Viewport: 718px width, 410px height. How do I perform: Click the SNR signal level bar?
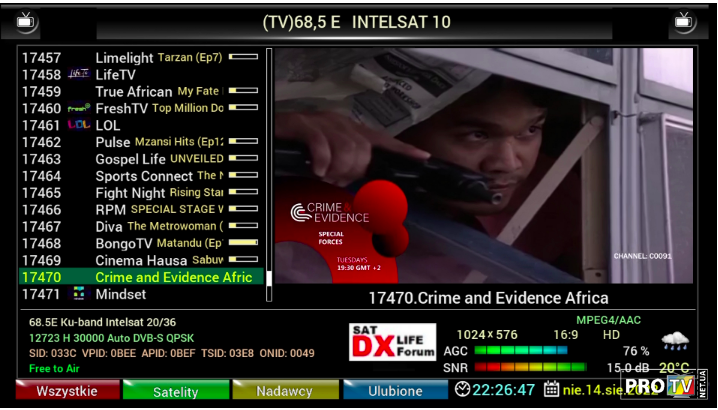point(529,368)
